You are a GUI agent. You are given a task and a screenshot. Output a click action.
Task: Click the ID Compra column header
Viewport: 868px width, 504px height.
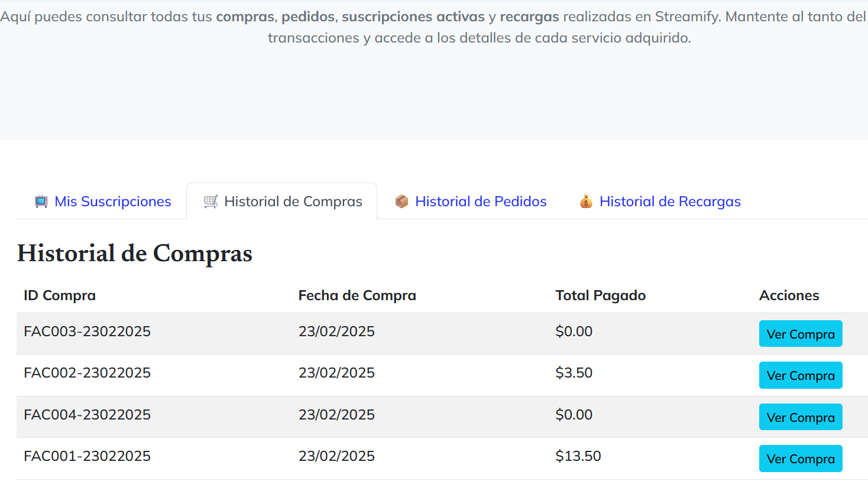pos(59,295)
